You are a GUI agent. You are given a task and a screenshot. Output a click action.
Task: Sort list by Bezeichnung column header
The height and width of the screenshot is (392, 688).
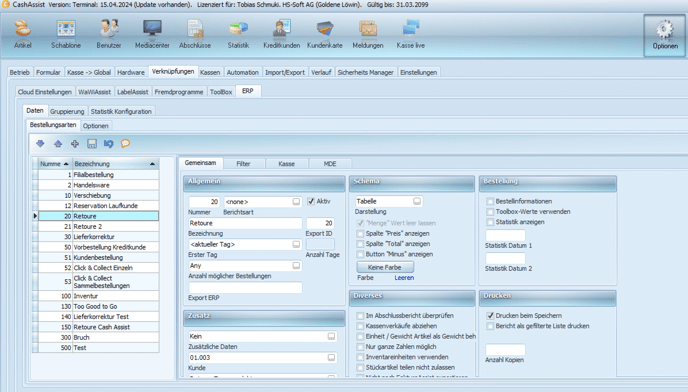[115, 164]
